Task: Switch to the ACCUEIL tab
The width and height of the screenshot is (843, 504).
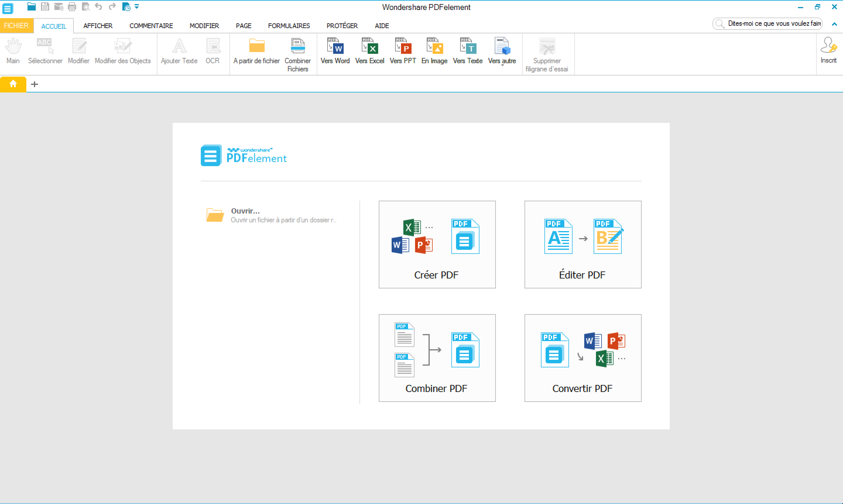Action: (54, 26)
